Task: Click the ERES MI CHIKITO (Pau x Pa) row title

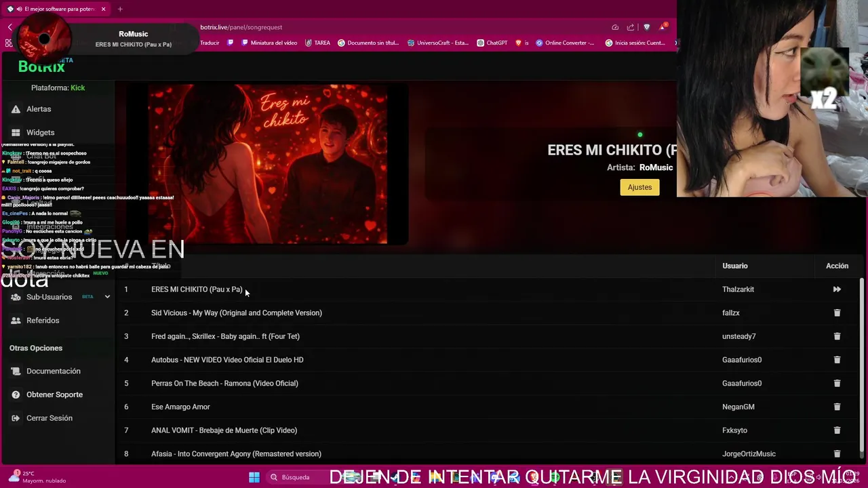Action: [x=197, y=289]
